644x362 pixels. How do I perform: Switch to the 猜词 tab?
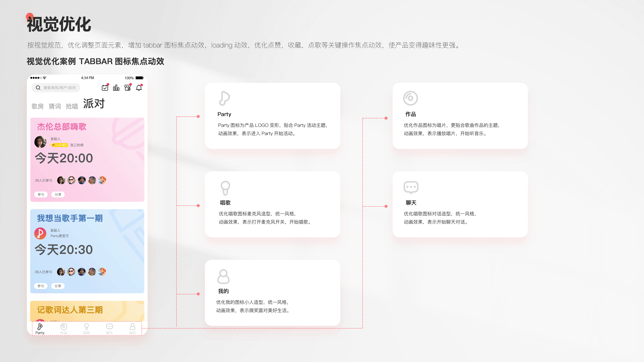[55, 106]
